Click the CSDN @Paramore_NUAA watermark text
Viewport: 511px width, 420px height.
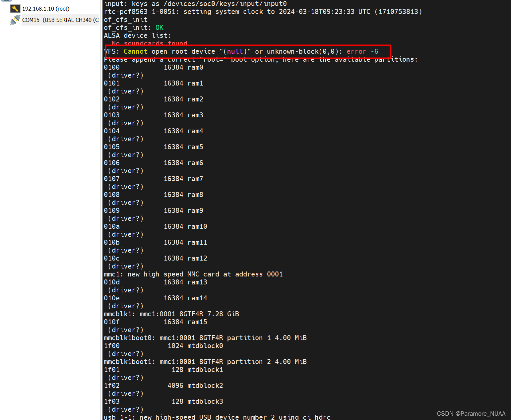coord(471,413)
